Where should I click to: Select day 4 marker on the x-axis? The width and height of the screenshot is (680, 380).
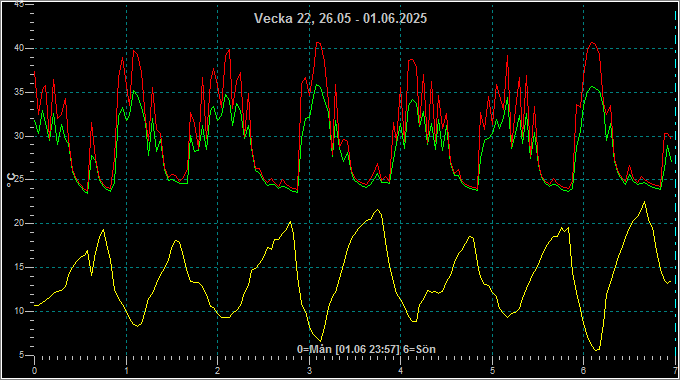tap(401, 371)
